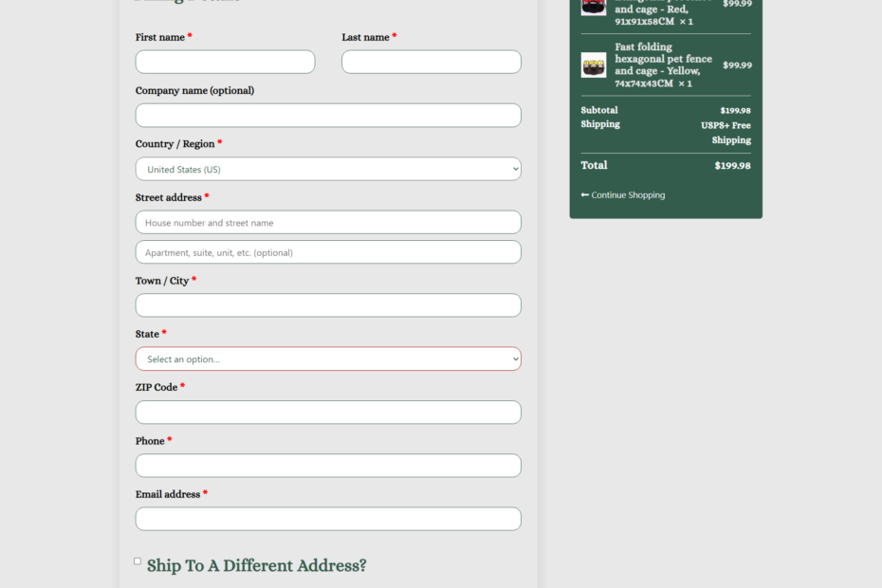
Task: Click the Yellow fence price $99.99
Action: (x=738, y=65)
